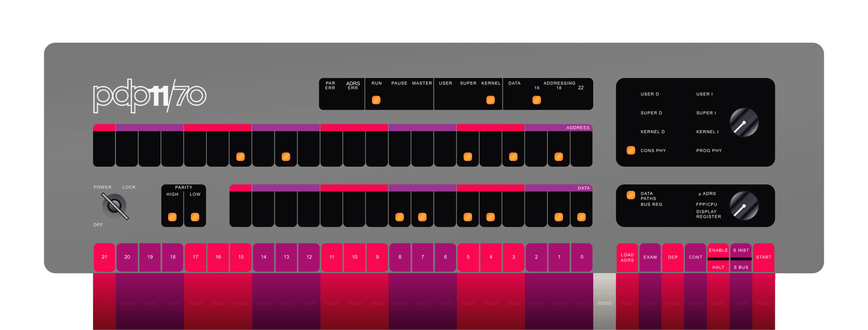
Task: Click the DATA PATHS indicator lamp
Action: pyautogui.click(x=631, y=195)
